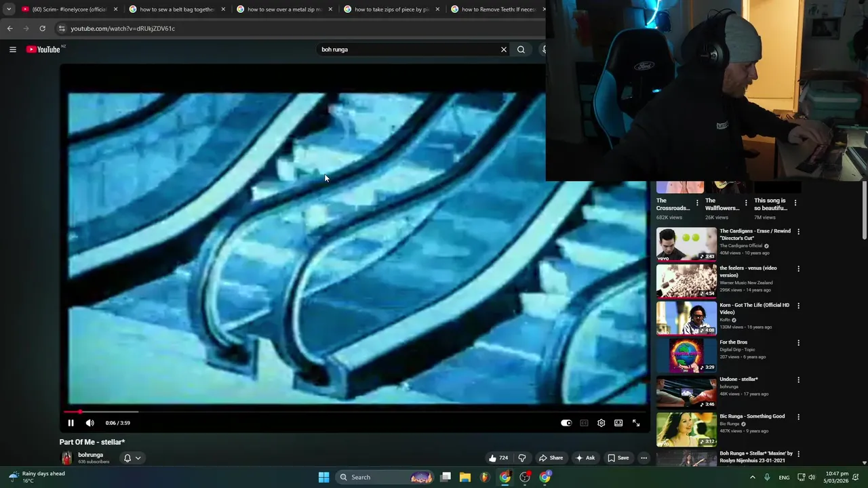This screenshot has width=868, height=488.
Task: Open the taskbar volume control
Action: [812, 477]
